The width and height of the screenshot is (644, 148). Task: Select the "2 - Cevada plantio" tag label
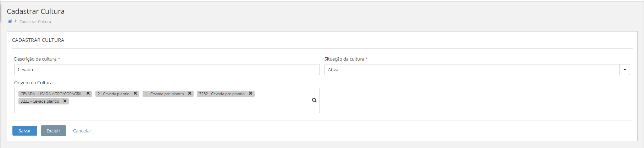click(113, 94)
